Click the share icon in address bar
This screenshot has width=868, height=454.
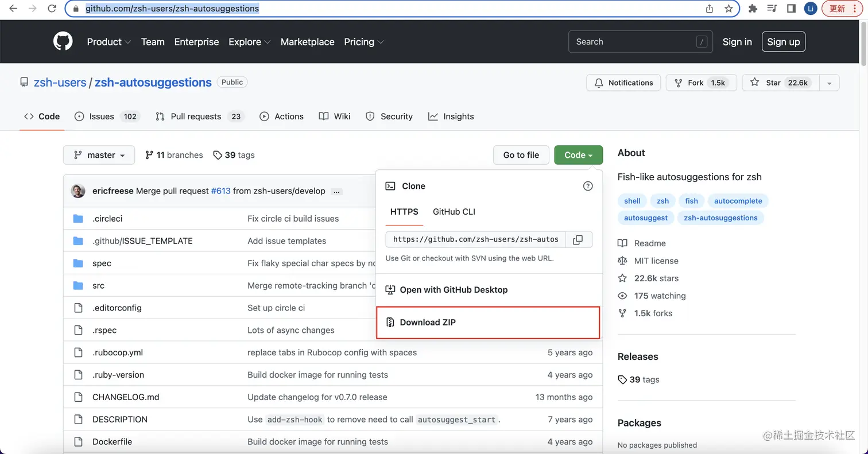click(x=710, y=9)
